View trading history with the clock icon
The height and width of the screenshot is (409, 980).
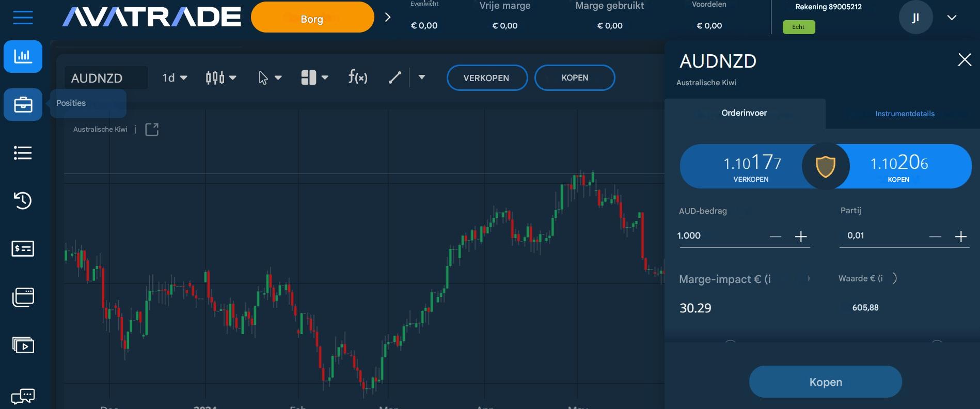tap(23, 201)
